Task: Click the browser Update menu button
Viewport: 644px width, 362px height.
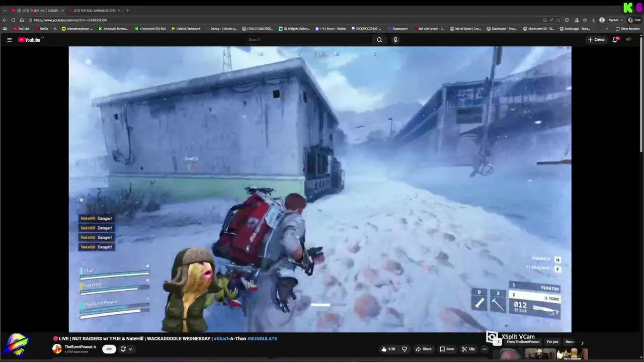Action: click(x=616, y=20)
